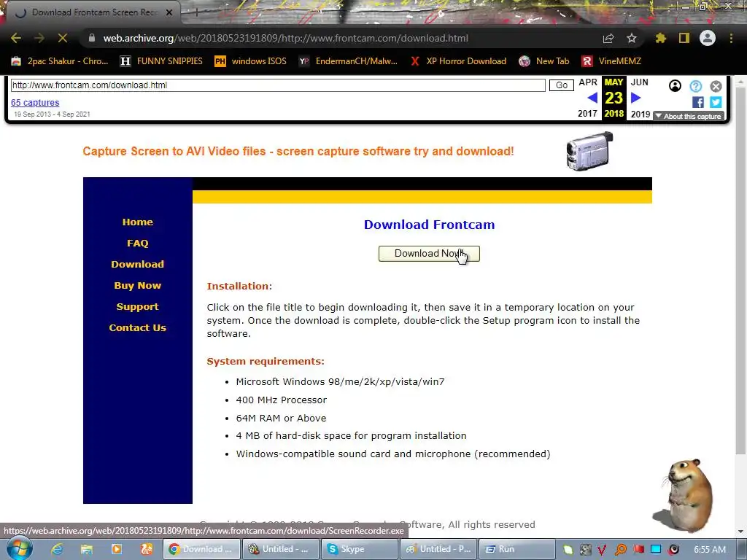
Task: Click the cyan monitor tray icon
Action: click(x=656, y=549)
